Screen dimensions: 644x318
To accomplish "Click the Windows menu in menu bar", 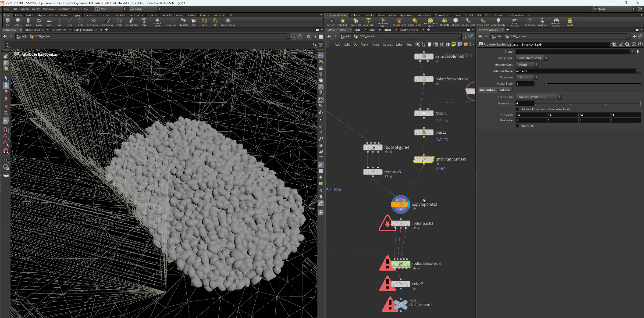I will [x=50, y=9].
